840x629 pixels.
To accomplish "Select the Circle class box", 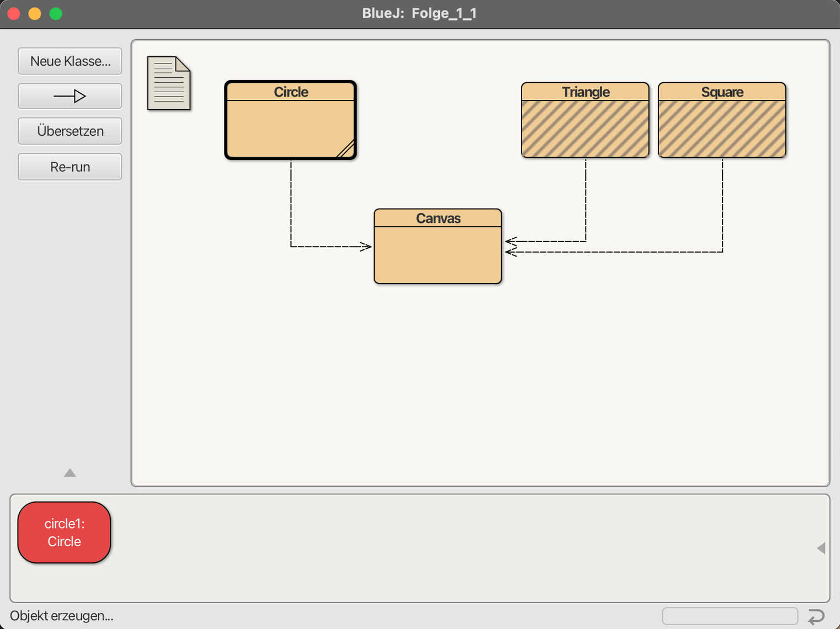I will (x=291, y=120).
